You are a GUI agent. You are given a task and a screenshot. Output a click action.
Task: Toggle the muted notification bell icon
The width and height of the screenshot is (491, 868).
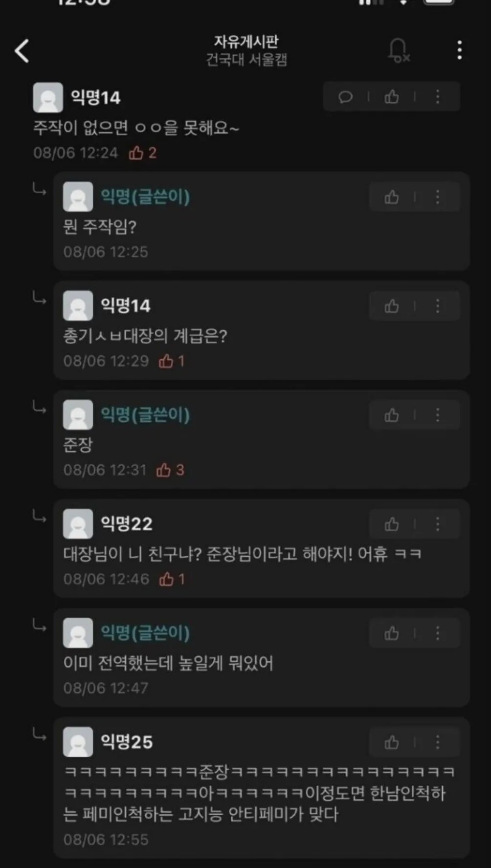coord(399,50)
